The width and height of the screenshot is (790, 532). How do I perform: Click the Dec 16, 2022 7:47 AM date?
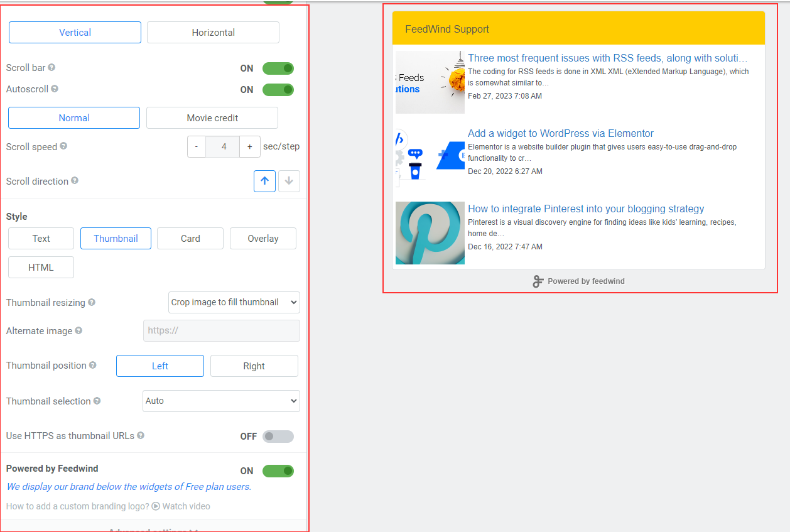click(x=505, y=247)
